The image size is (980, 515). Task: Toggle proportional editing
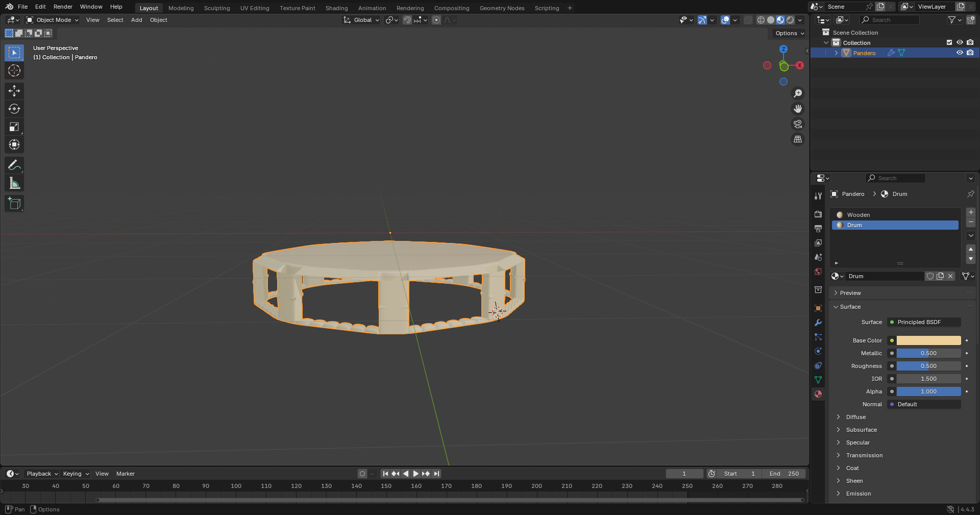point(436,20)
